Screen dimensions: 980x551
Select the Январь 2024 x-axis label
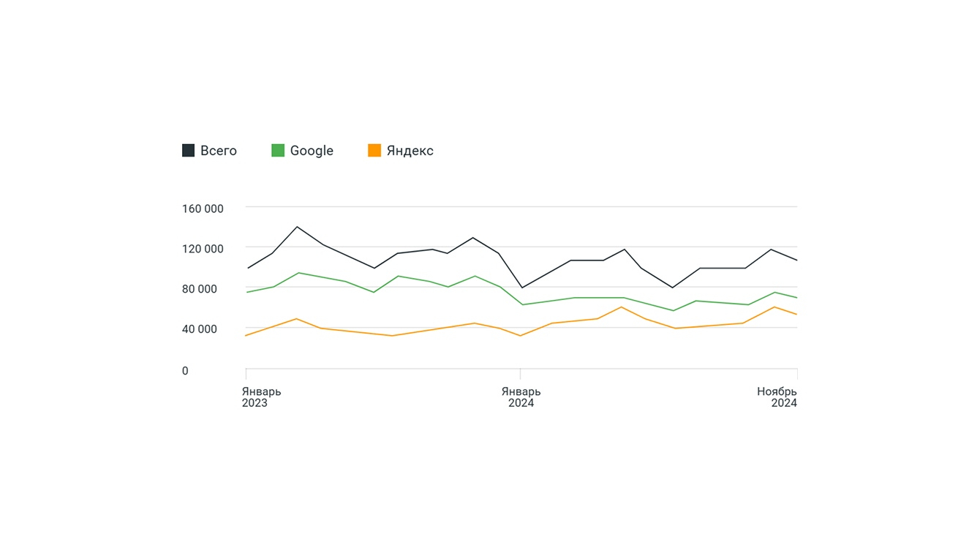click(x=521, y=397)
